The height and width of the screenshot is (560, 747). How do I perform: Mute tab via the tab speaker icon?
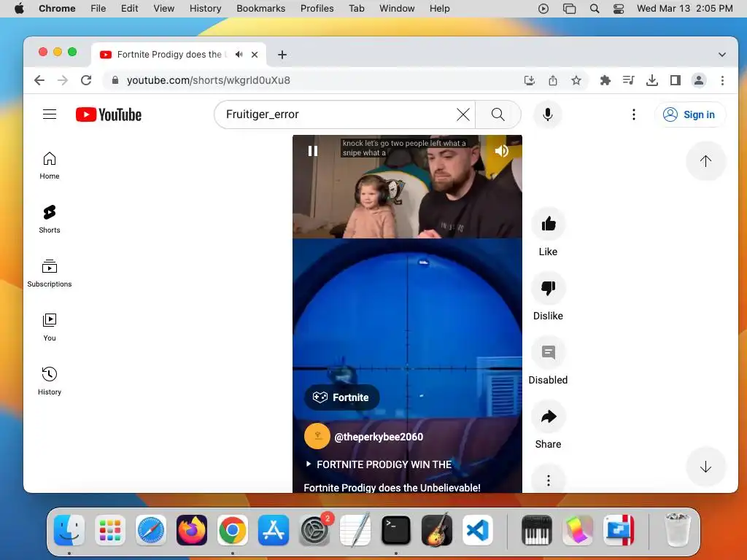tap(239, 54)
